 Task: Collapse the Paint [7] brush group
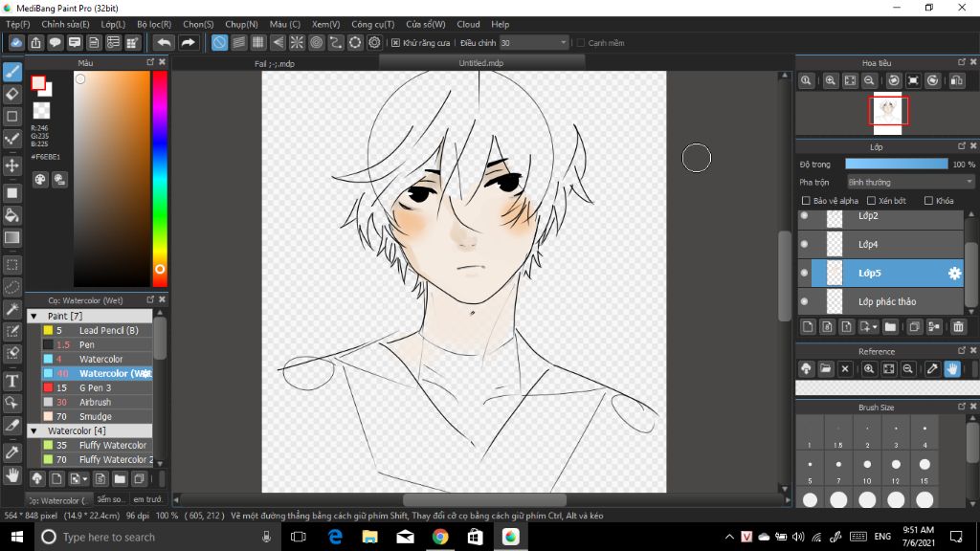[33, 316]
